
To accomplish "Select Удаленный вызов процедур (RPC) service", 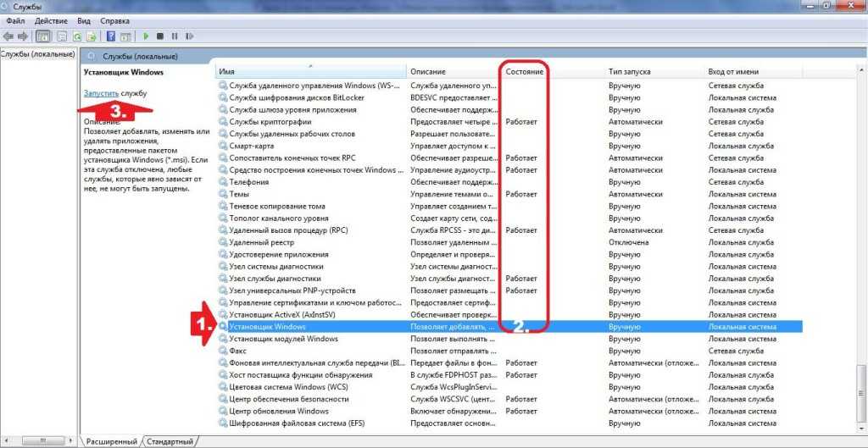I will [x=509, y=230].
